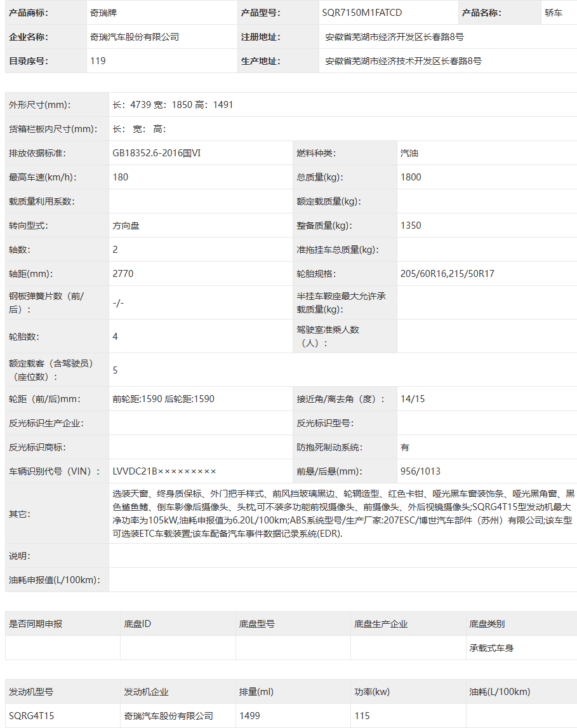This screenshot has width=577, height=728.
Task: Click the company name 奇瑞汽车股份有限公司 in 企业名称 row
Action: pos(135,37)
